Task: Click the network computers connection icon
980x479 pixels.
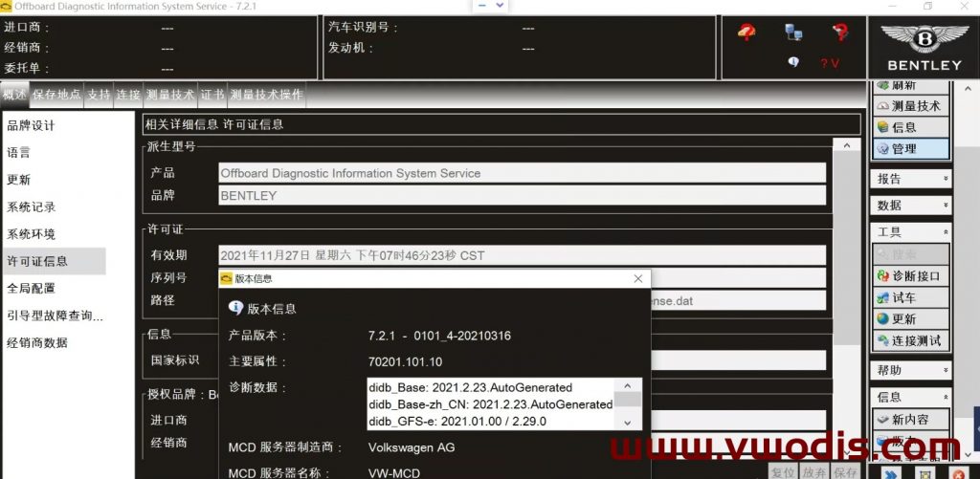Action: (793, 32)
